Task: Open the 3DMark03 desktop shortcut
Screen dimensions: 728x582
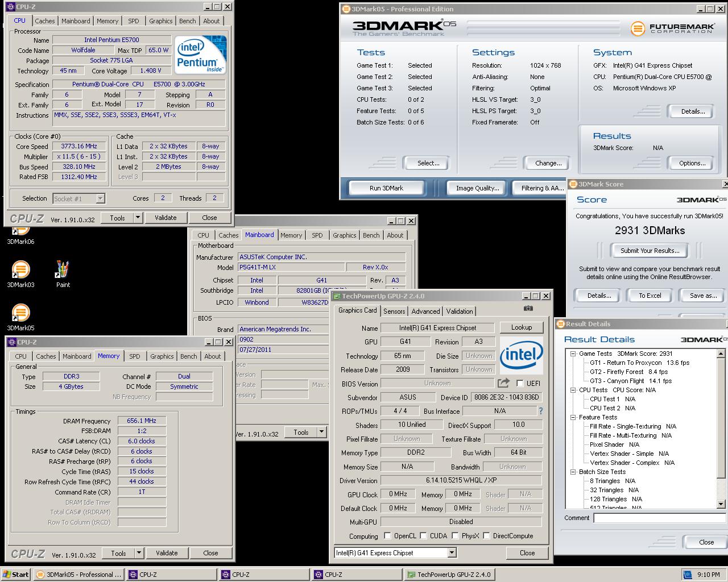Action: (x=20, y=269)
